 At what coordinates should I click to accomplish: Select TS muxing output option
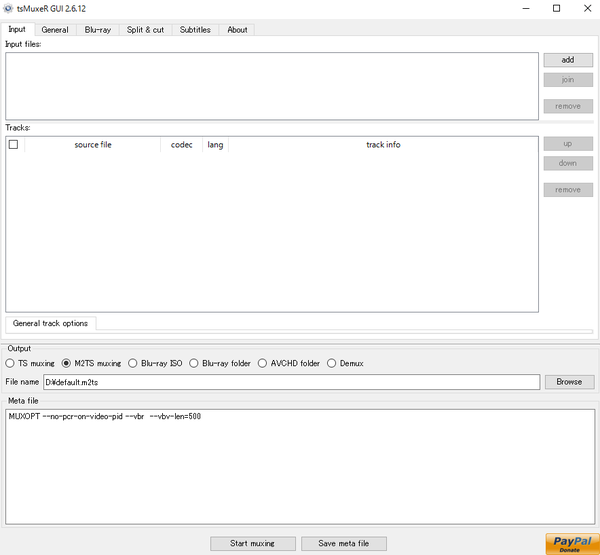point(30,363)
